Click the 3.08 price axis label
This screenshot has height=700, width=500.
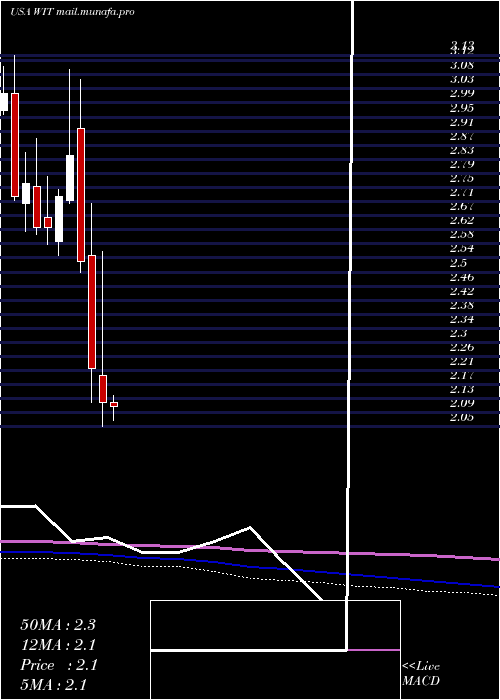tap(462, 66)
